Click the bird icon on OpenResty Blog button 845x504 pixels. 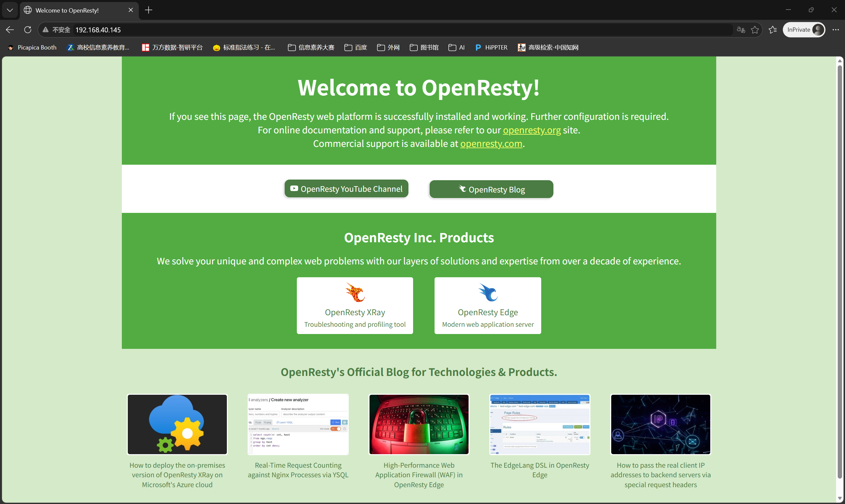click(462, 188)
